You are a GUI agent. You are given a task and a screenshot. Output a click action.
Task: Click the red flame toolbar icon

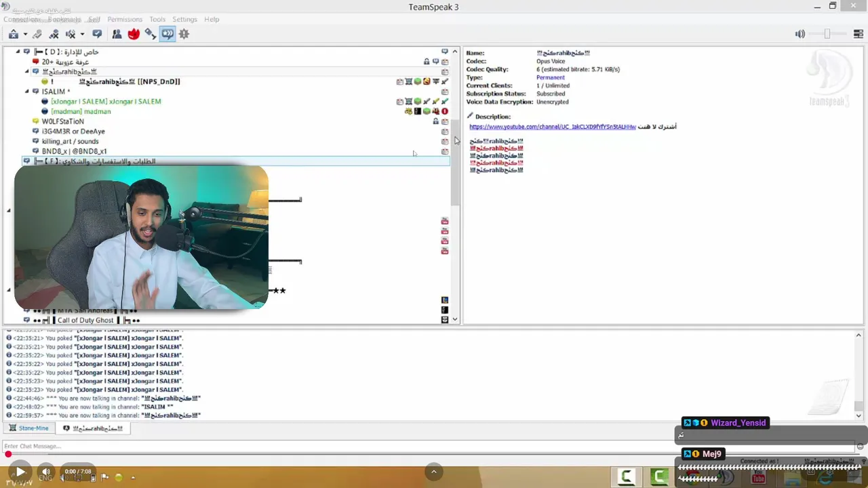click(134, 34)
